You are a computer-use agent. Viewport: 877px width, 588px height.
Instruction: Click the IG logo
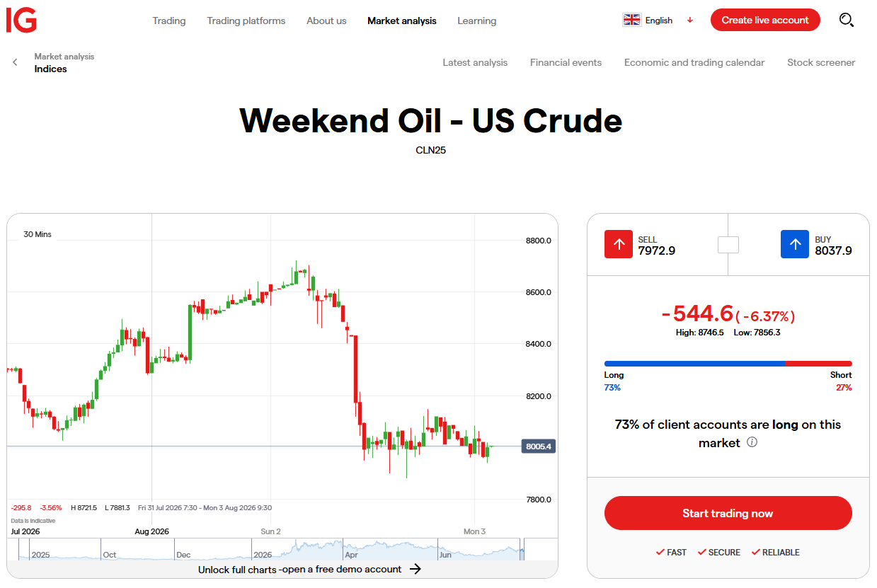pyautogui.click(x=21, y=21)
